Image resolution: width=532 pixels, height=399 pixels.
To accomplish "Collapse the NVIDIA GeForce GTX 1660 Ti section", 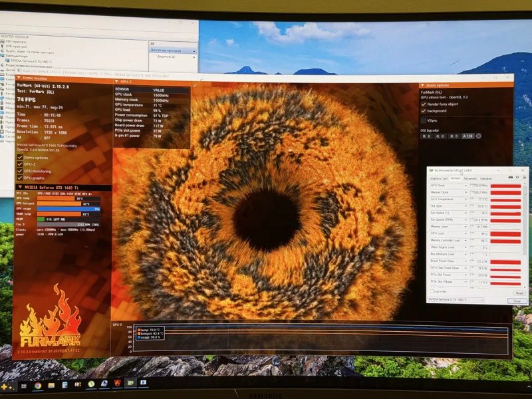I will 20,187.
